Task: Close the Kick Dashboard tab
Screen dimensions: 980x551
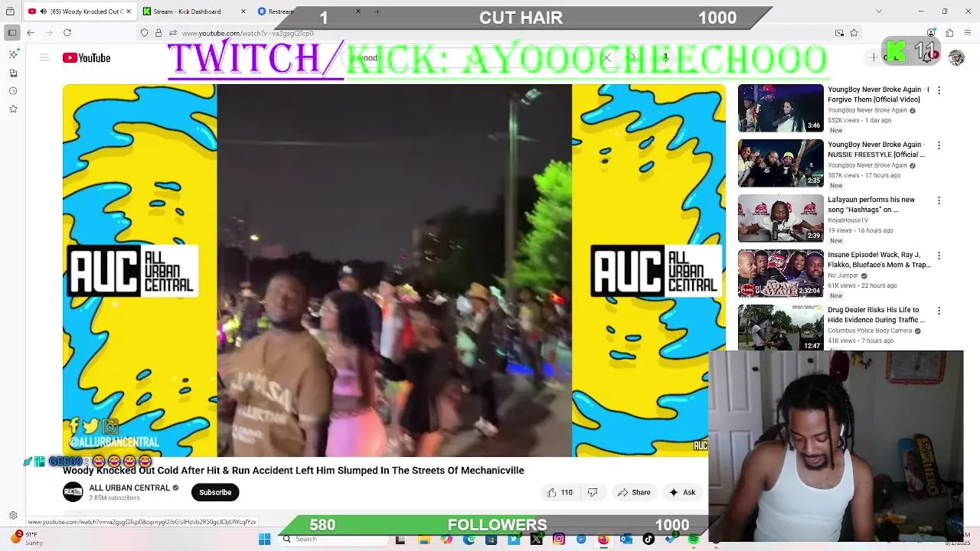Action: point(243,11)
